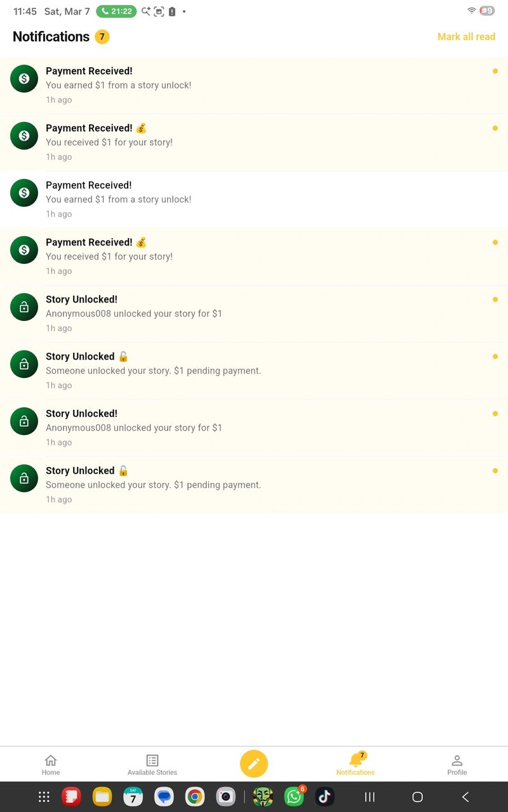Open the Home tab
The image size is (508, 812).
click(x=51, y=764)
